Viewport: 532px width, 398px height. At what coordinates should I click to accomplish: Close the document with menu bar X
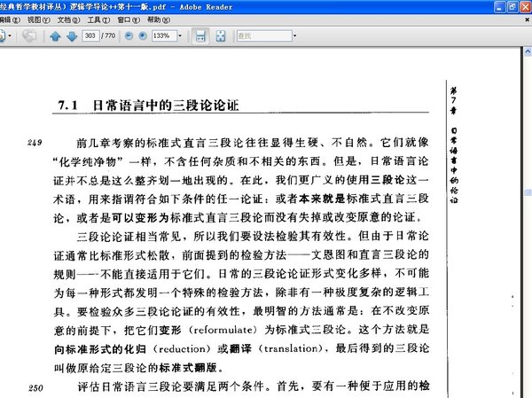tap(528, 20)
